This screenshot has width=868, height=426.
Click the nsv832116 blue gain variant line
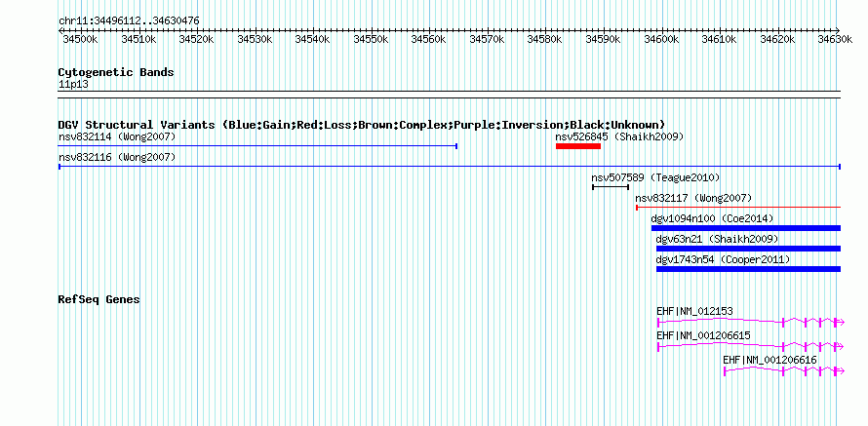tap(450, 167)
